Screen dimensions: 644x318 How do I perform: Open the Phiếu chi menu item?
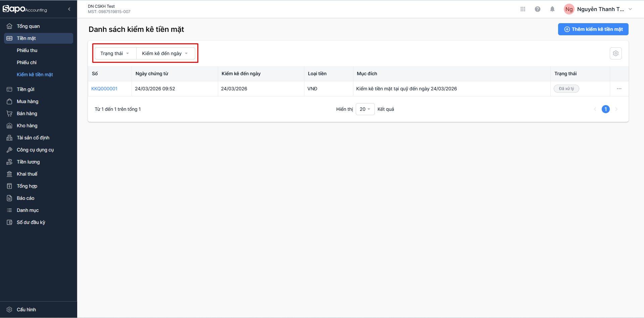click(x=27, y=62)
